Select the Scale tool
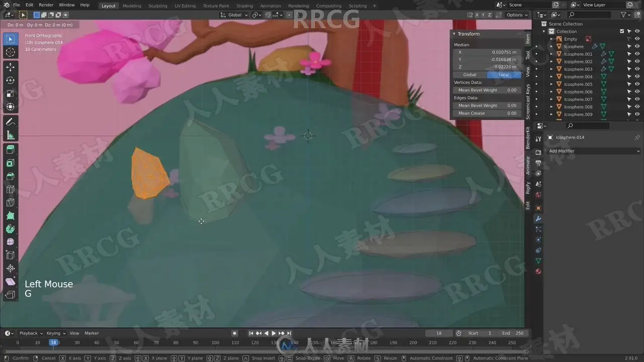Viewport: 644px width, 362px height. coord(11,94)
